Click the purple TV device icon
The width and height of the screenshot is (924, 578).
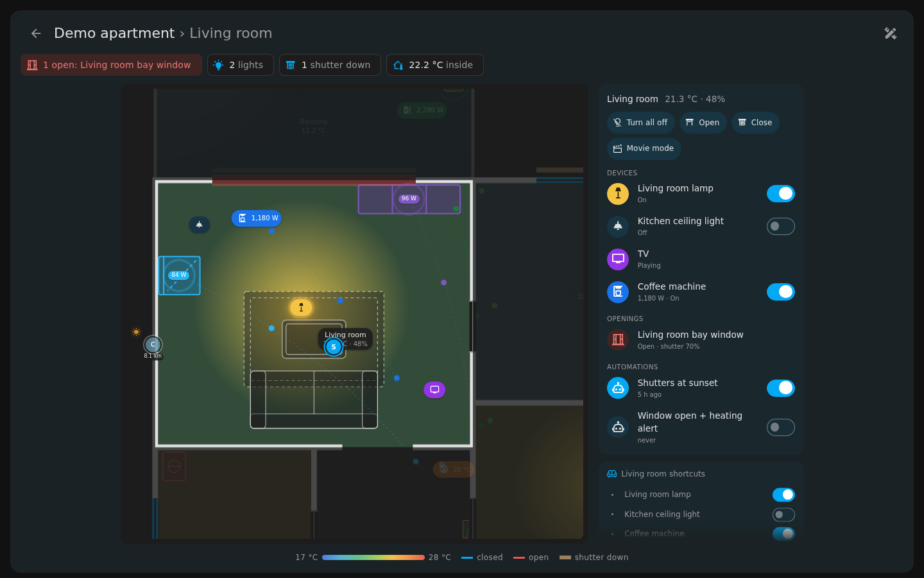coord(618,259)
